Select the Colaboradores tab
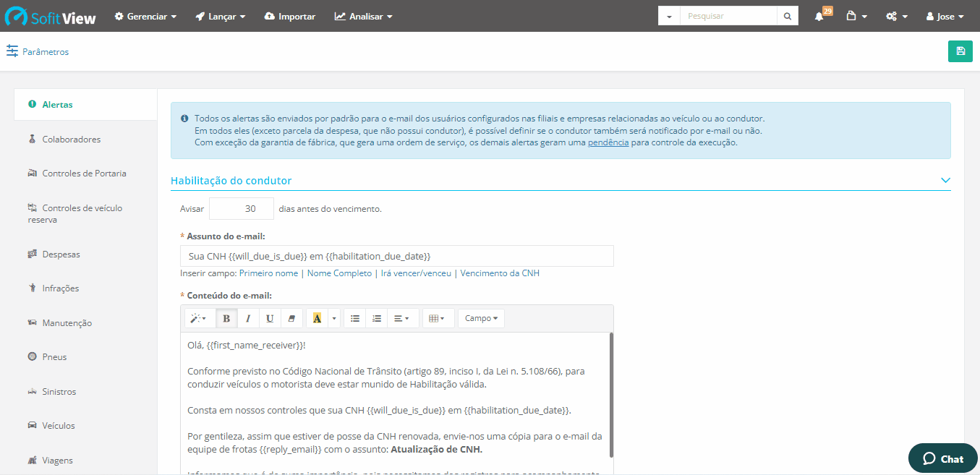Image resolution: width=980 pixels, height=475 pixels. [85, 139]
